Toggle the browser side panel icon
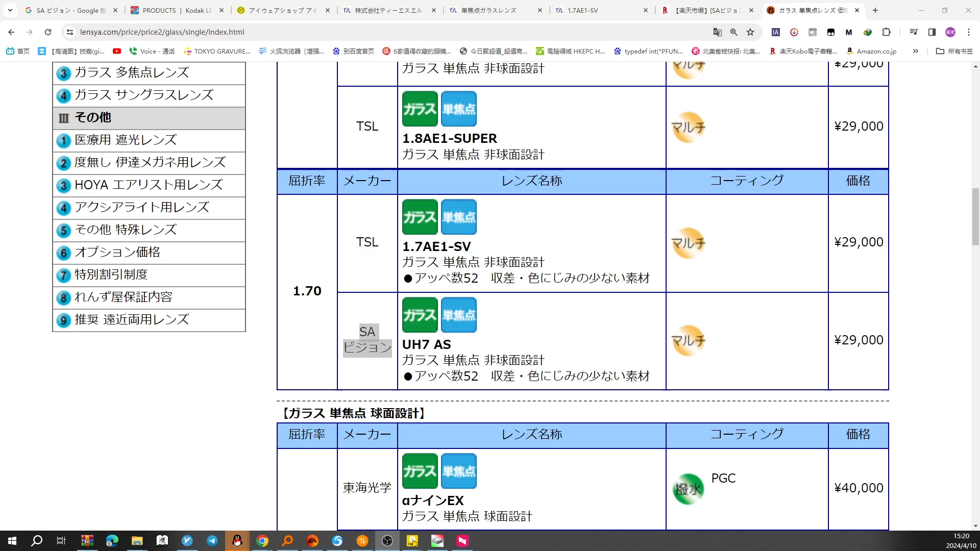The image size is (980, 551). tap(932, 32)
